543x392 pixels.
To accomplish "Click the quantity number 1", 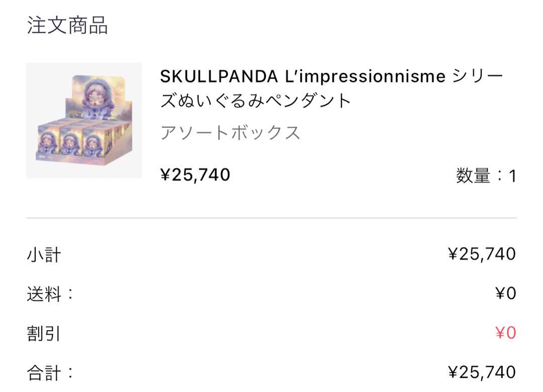I will point(512,176).
